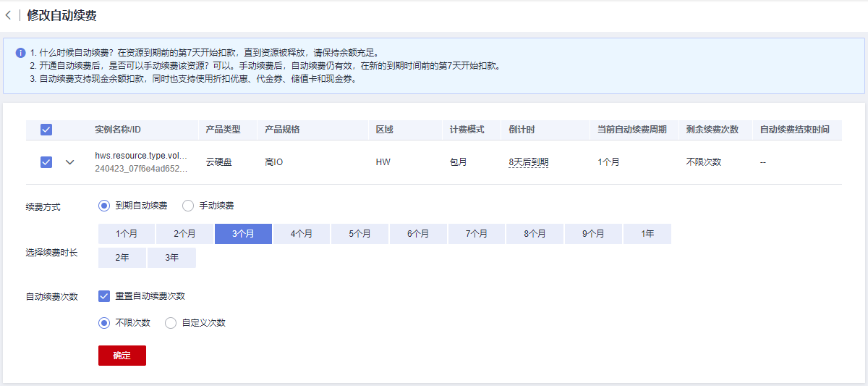Select 不限次数 radio option
The image size is (868, 386).
(104, 323)
